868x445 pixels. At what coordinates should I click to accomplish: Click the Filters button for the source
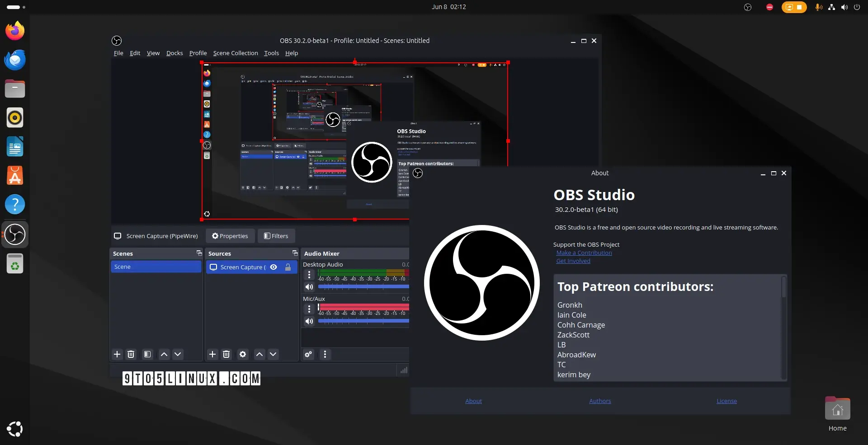point(276,236)
